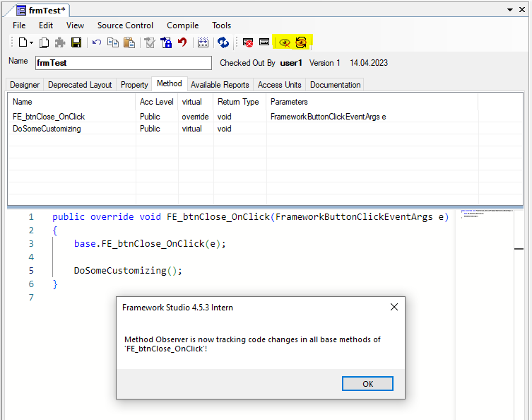This screenshot has height=420, width=532.
Task: Click the duplicate pages toolbar icon
Action: click(44, 42)
